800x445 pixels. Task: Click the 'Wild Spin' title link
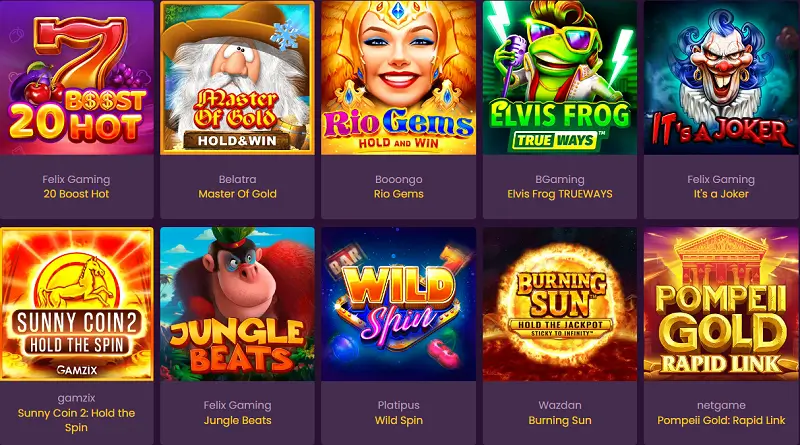coord(398,421)
